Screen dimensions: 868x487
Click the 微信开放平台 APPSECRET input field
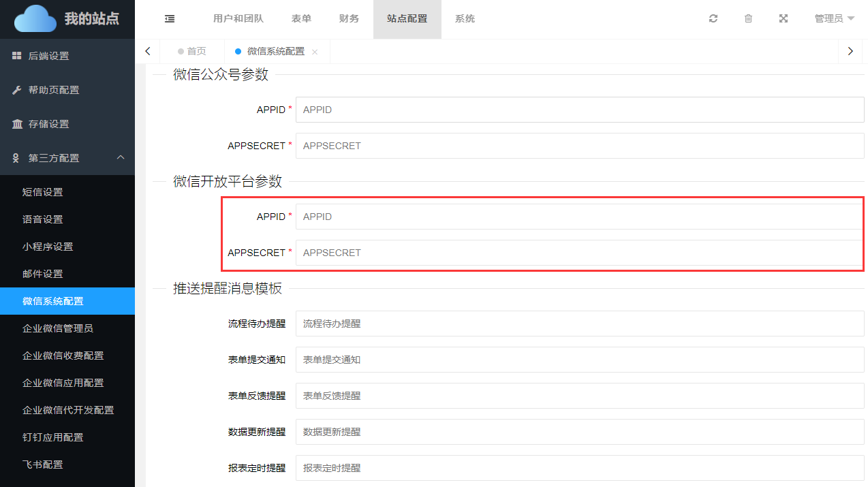click(x=579, y=253)
